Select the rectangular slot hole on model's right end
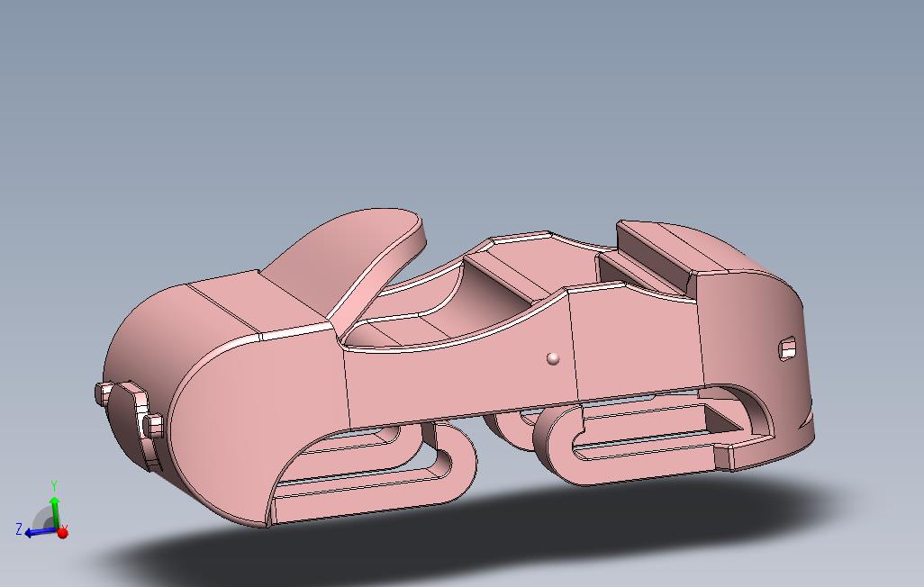This screenshot has height=587, width=924. pos(788,349)
